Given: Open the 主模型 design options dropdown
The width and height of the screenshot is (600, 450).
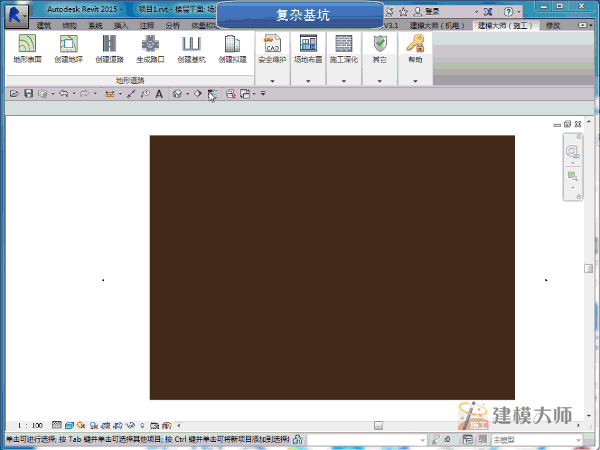Looking at the screenshot, I should [536, 440].
